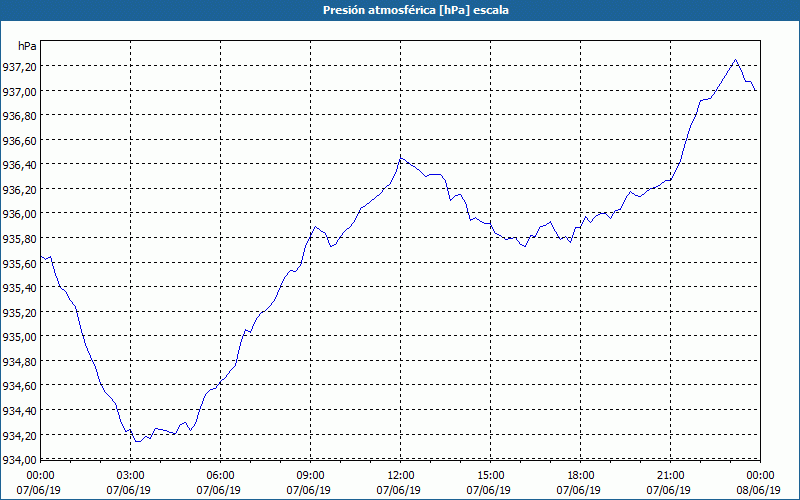The height and width of the screenshot is (500, 800).
Task: Select the "03:00" time label
Action: [131, 476]
